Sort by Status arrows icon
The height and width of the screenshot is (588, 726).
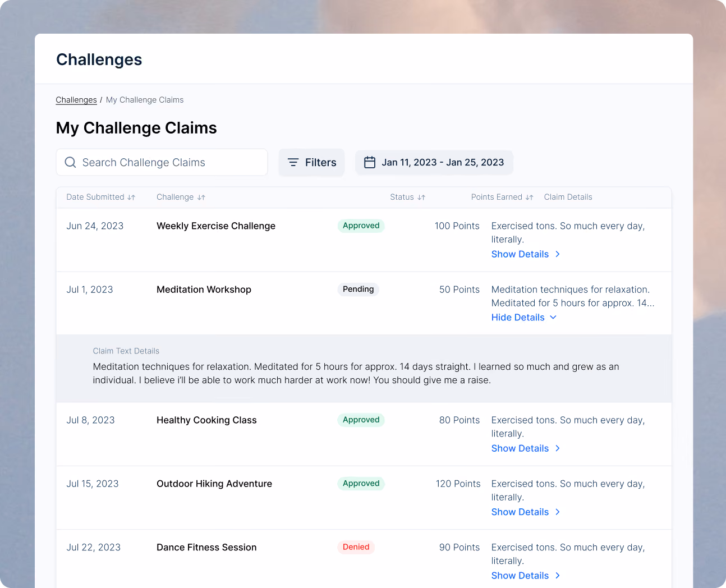(x=421, y=197)
